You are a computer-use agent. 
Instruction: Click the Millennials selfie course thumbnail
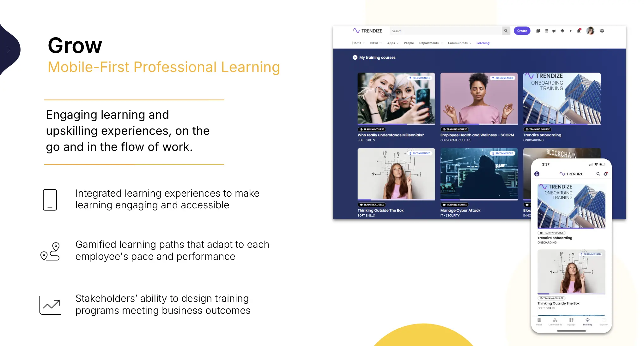[396, 99]
